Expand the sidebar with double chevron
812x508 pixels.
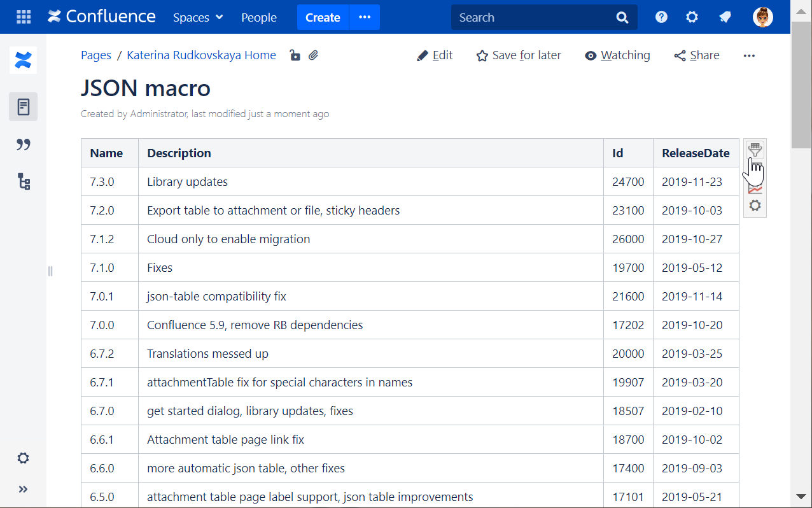(x=24, y=489)
